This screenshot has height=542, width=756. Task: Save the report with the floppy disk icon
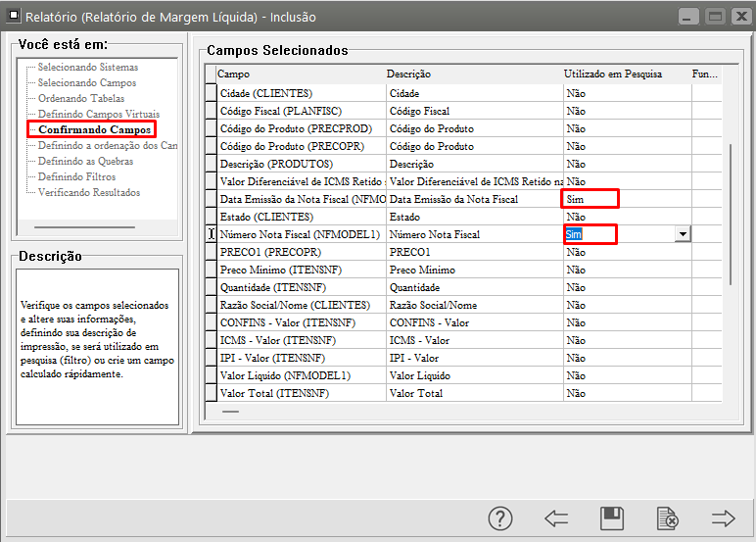[x=612, y=518]
